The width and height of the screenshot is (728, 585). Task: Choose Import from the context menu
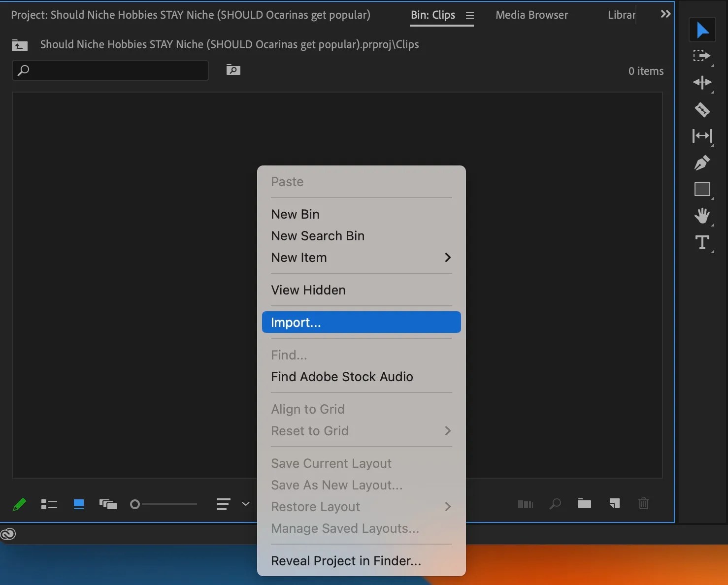tap(361, 322)
